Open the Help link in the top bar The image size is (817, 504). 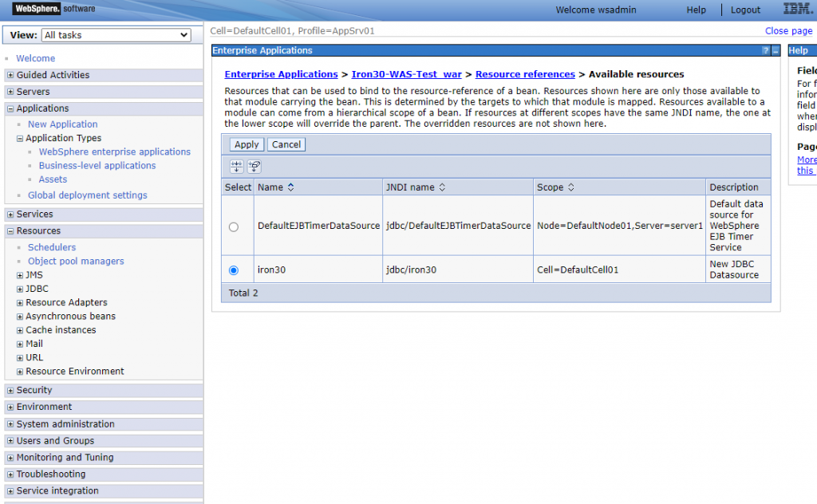pyautogui.click(x=696, y=10)
